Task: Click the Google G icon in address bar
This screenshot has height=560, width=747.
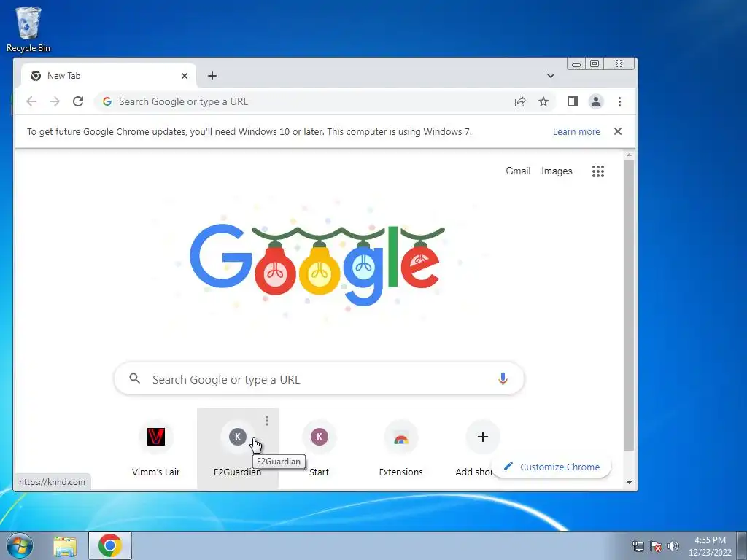Action: (107, 101)
